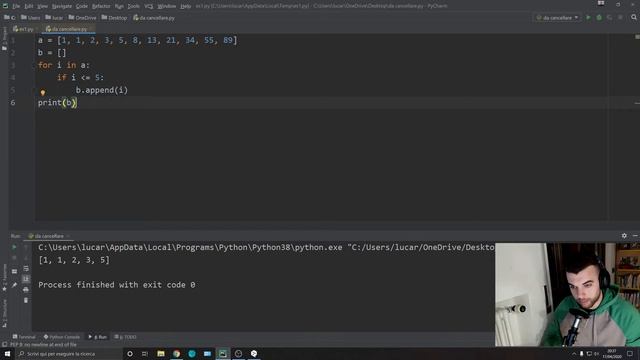
Task: Click the 'b.append(i)' code line
Action: [102, 90]
